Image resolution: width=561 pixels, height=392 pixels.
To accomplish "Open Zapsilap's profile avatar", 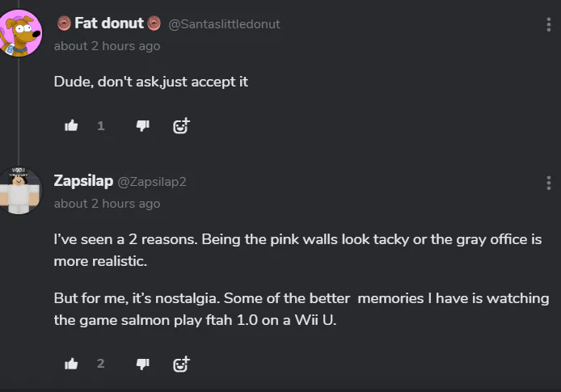I will (x=19, y=190).
